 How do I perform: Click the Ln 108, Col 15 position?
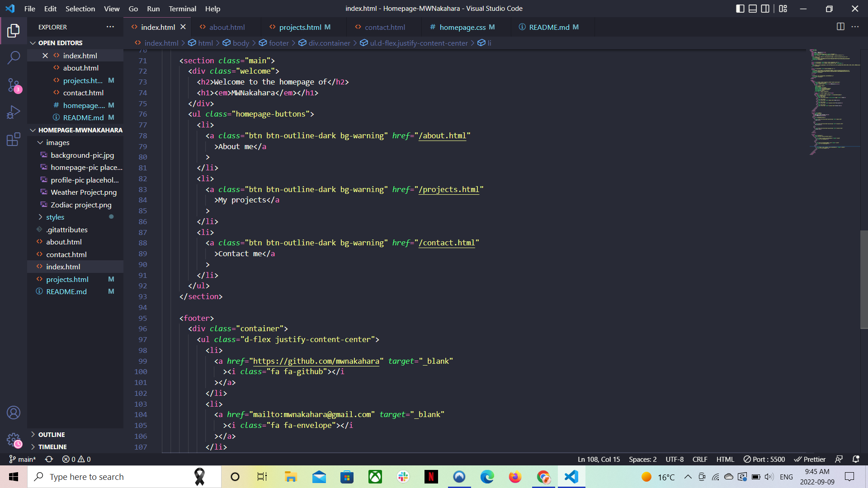coord(599,459)
